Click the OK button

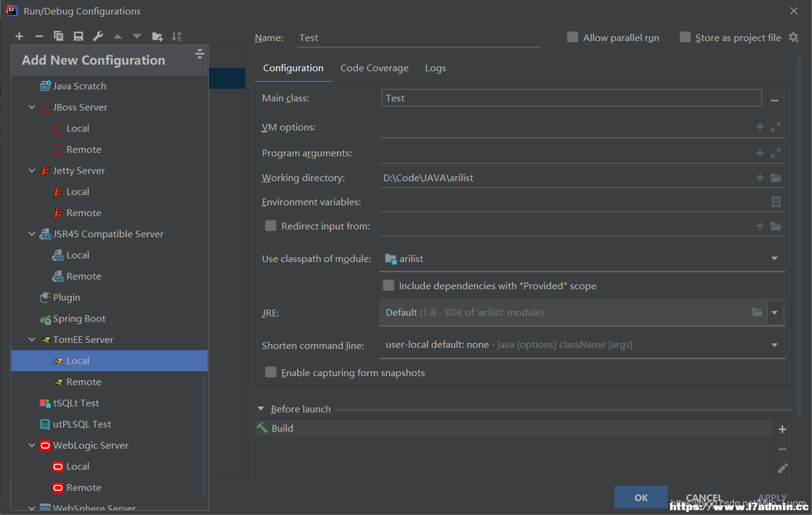coord(641,497)
